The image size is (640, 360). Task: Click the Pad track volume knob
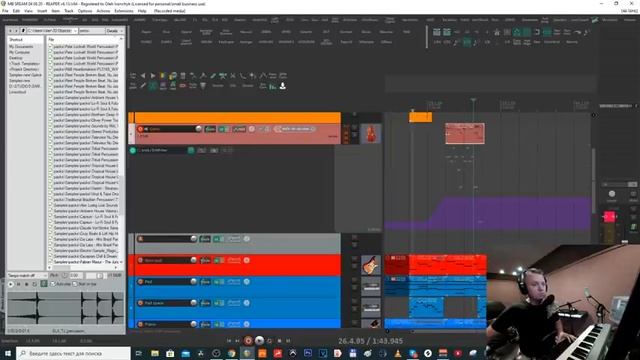[193, 282]
